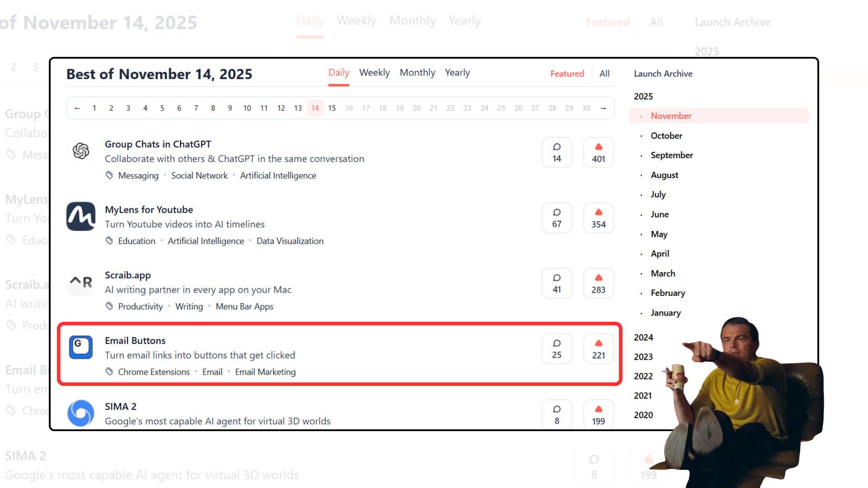
Task: Select day 15 in date pager
Action: [x=332, y=108]
